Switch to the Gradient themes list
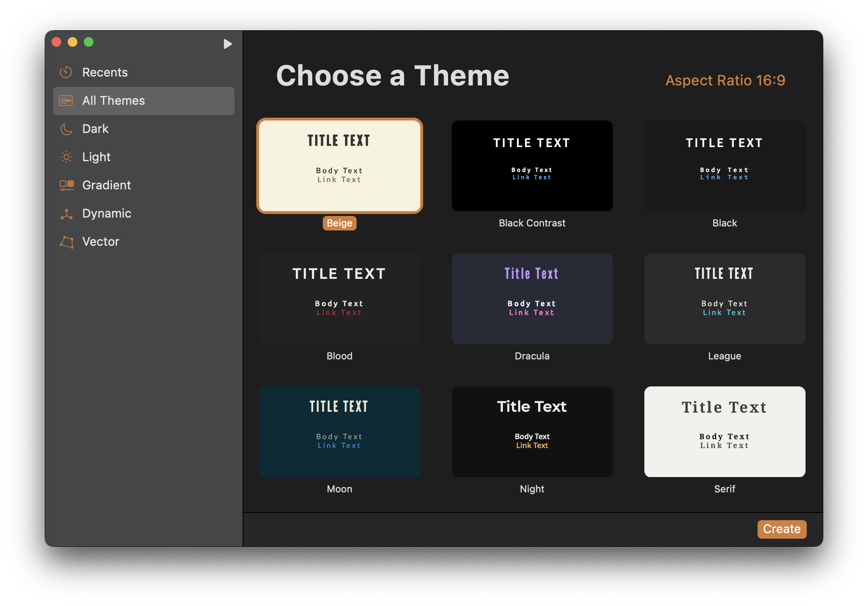Image resolution: width=868 pixels, height=606 pixels. (144, 185)
